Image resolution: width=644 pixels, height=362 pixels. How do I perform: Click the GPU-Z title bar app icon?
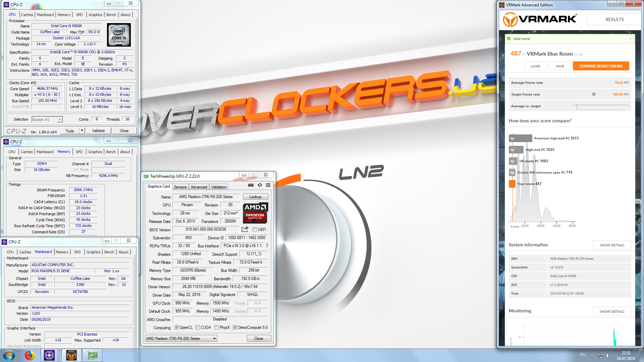point(146,176)
